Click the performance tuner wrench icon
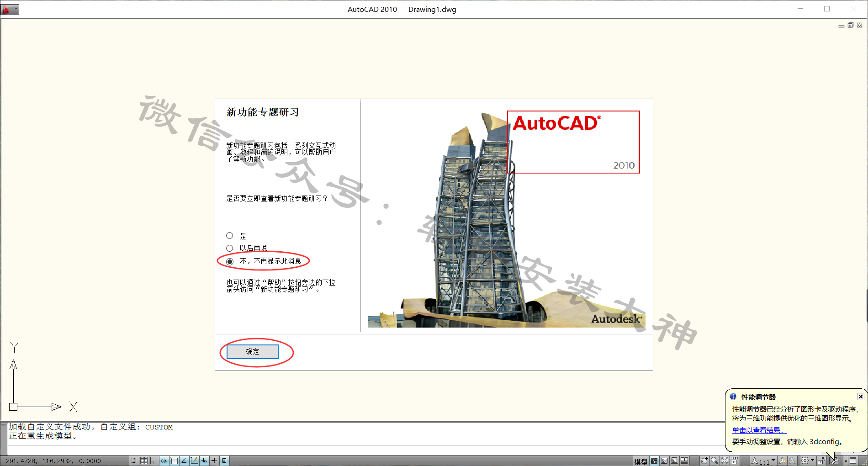Image resolution: width=868 pixels, height=466 pixels. (835, 461)
